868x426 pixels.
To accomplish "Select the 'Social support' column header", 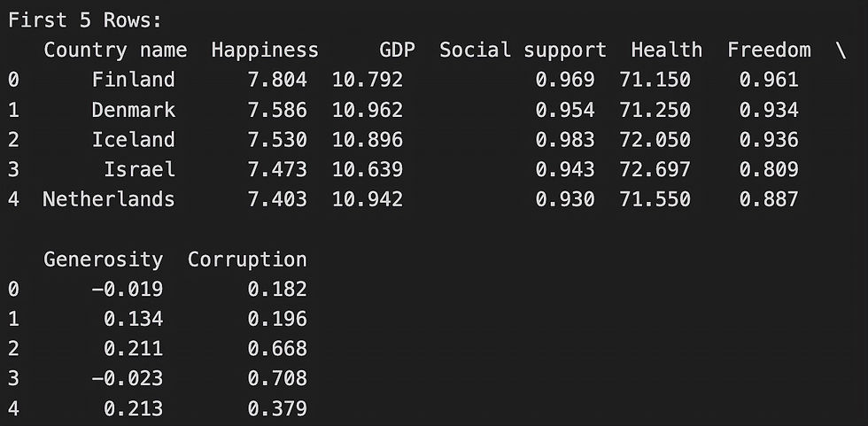I will click(x=523, y=50).
